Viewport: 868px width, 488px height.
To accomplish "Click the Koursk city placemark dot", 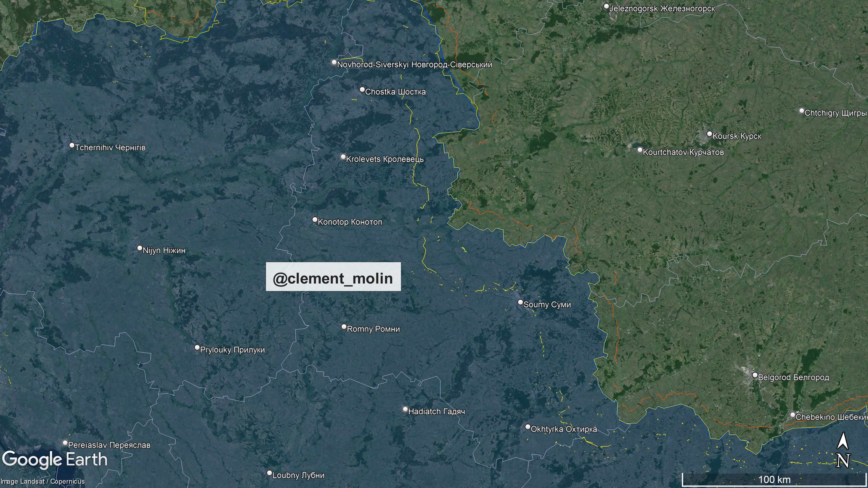I will tap(709, 134).
